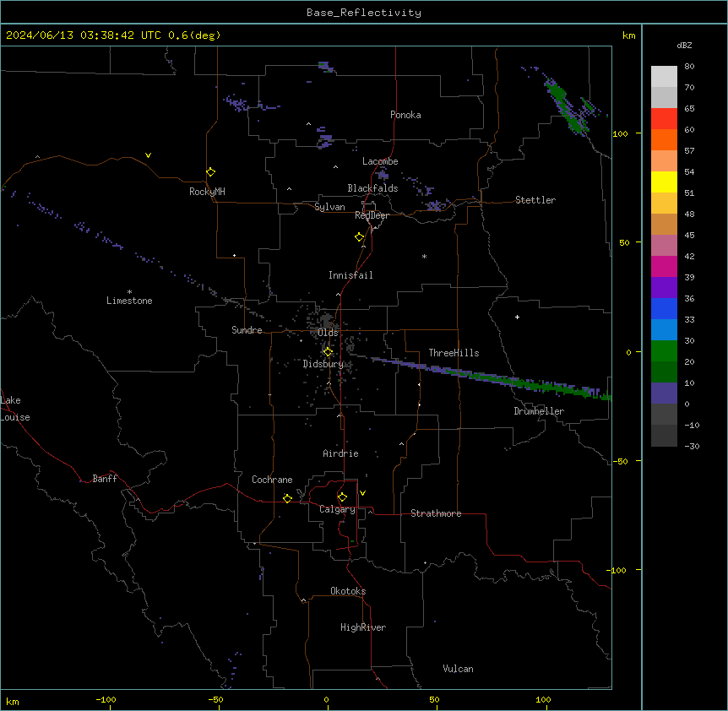Click the Stettler town label
Image resolution: width=728 pixels, height=711 pixels.
tap(535, 200)
